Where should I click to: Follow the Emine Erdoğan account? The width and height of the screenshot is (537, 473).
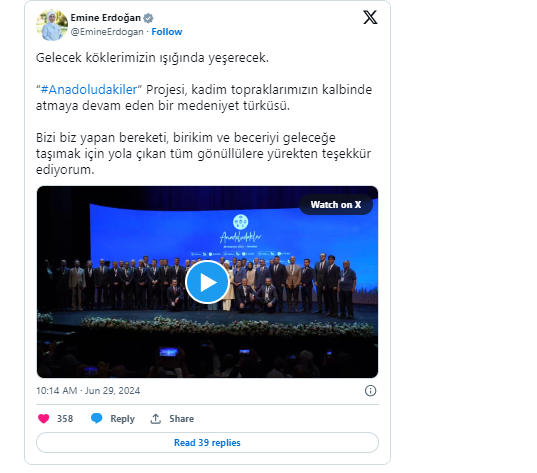click(x=167, y=32)
